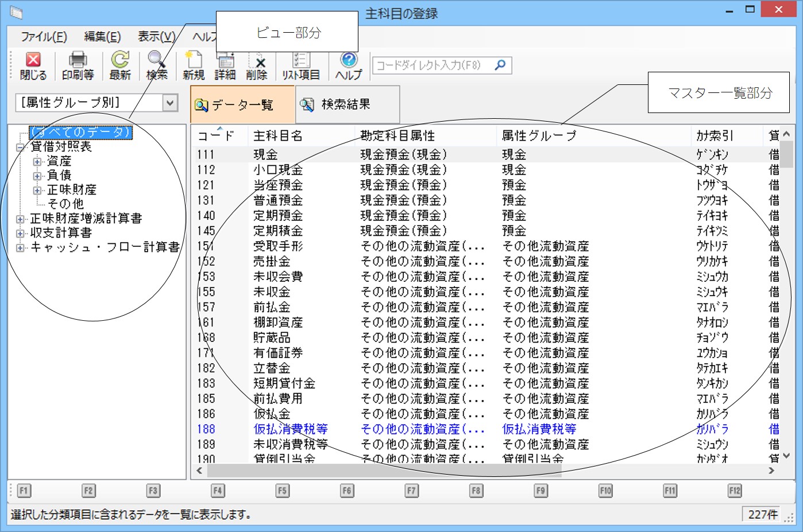This screenshot has height=532, width=803.
Task: Expand the 資産 tree node
Action: [x=37, y=162]
